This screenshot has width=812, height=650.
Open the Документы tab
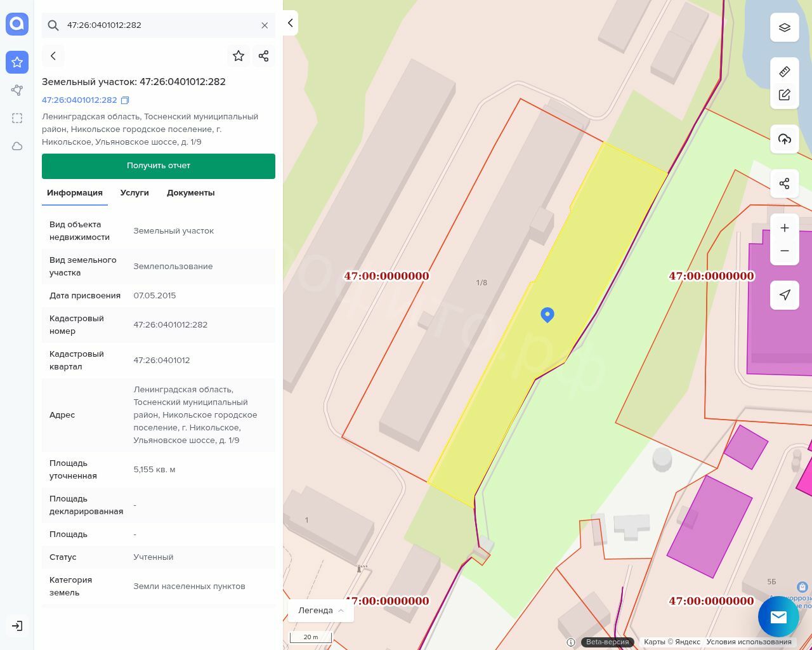[190, 193]
